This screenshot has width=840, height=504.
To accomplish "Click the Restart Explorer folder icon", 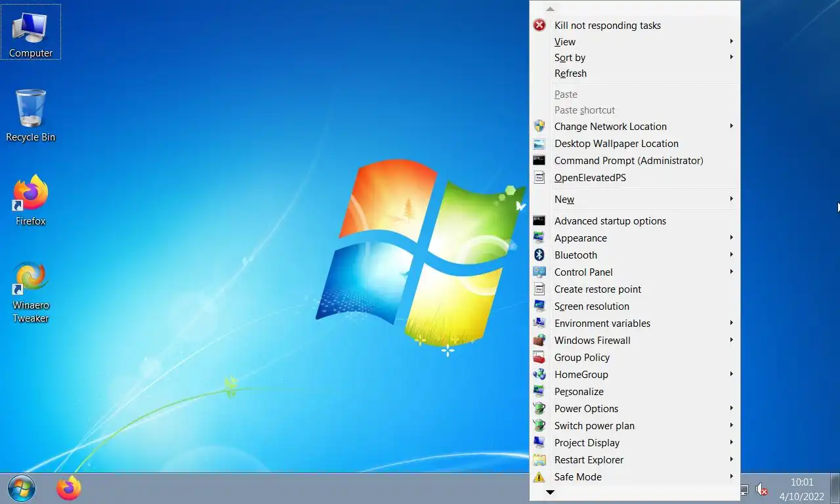I will [x=539, y=459].
